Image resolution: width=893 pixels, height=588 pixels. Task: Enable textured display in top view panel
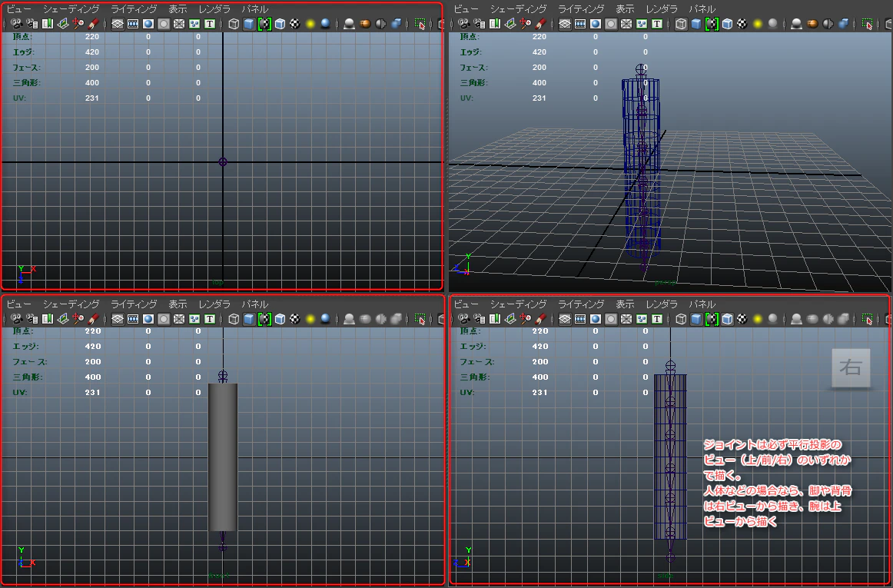(295, 24)
